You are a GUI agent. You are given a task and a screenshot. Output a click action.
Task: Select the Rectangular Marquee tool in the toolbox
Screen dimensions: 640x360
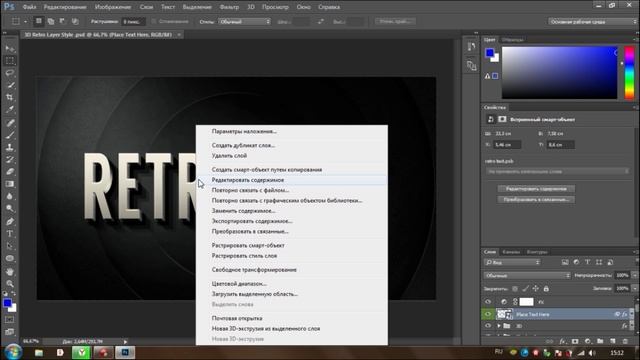click(x=10, y=61)
